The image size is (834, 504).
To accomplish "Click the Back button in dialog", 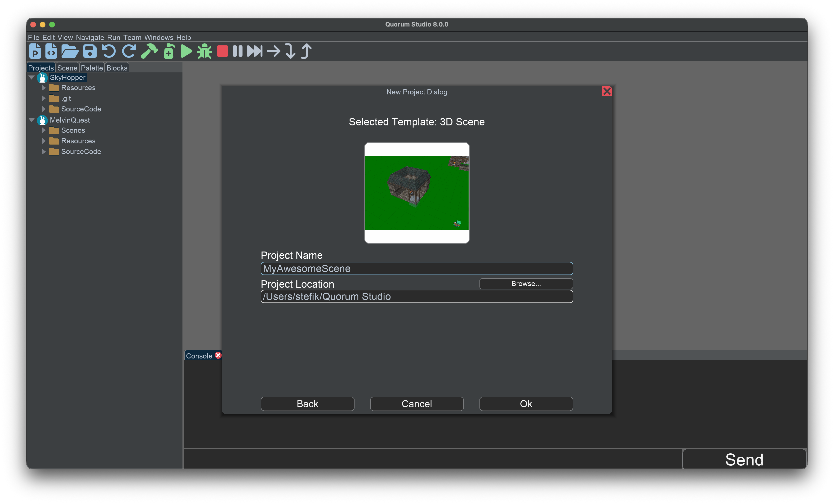I will [x=307, y=404].
